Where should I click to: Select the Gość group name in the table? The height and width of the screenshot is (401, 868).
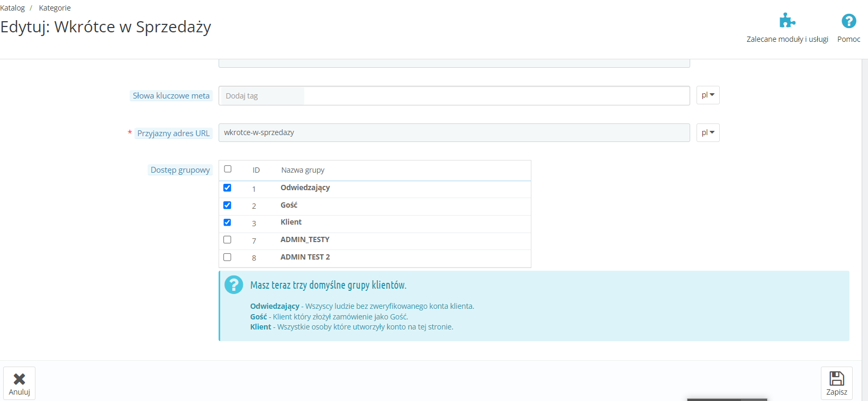pos(289,205)
